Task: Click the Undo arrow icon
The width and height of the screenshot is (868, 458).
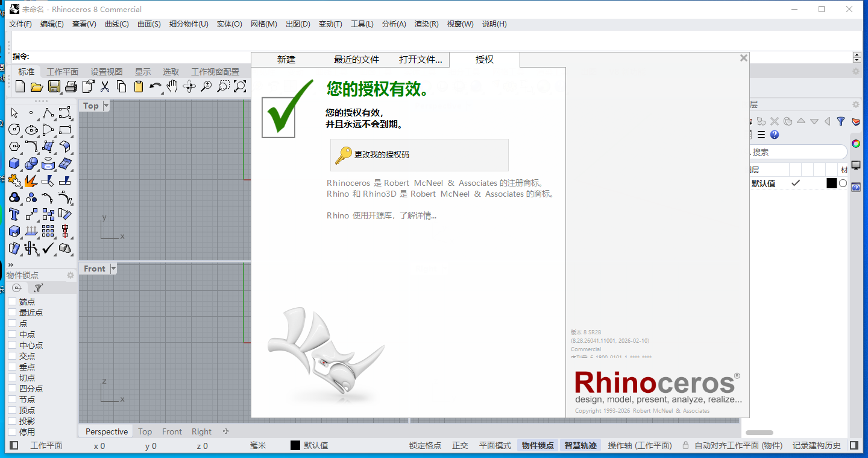Action: (155, 86)
